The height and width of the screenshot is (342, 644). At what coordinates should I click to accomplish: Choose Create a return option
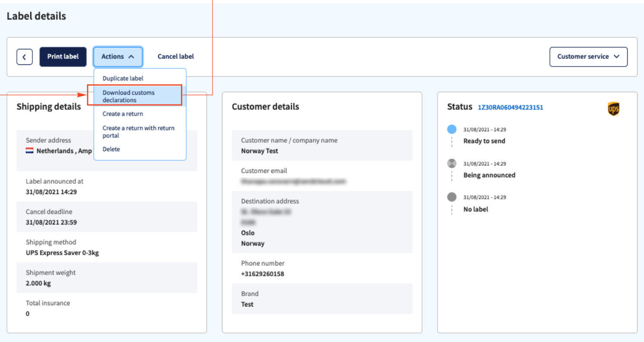[140, 114]
